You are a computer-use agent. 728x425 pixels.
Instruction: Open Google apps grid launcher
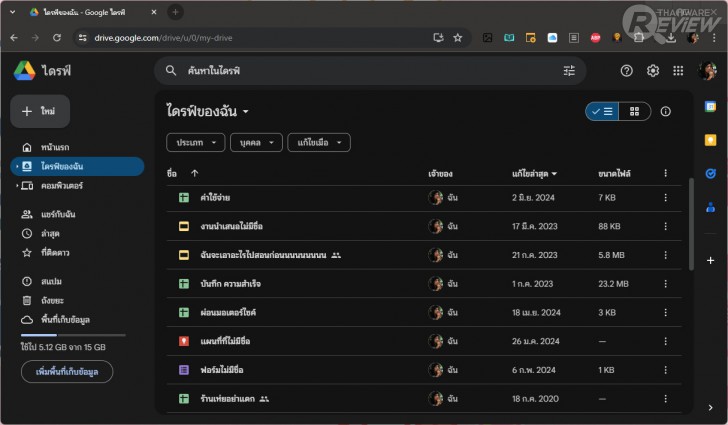[679, 71]
